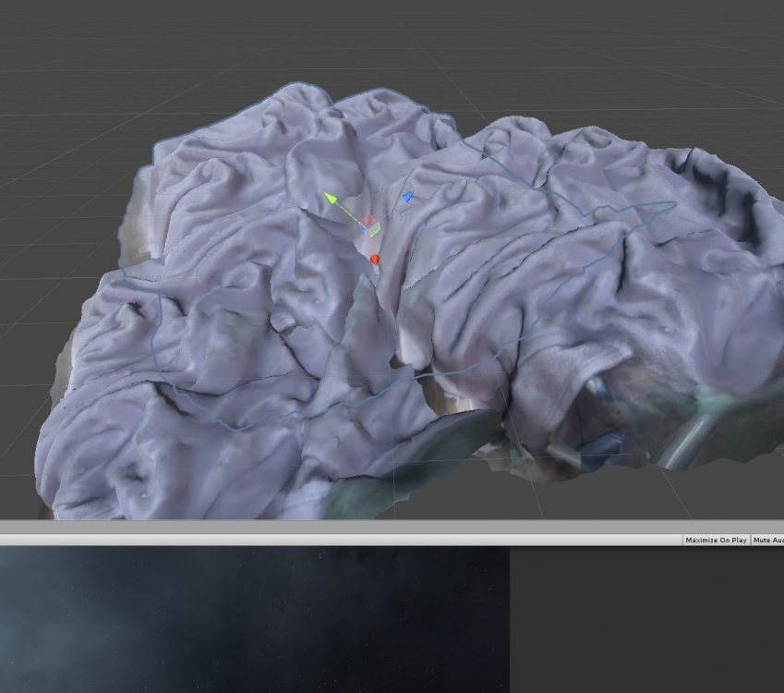Viewport: 784px width, 693px height.
Task: Select the blue Z-axis gizmo arrow
Action: point(407,197)
